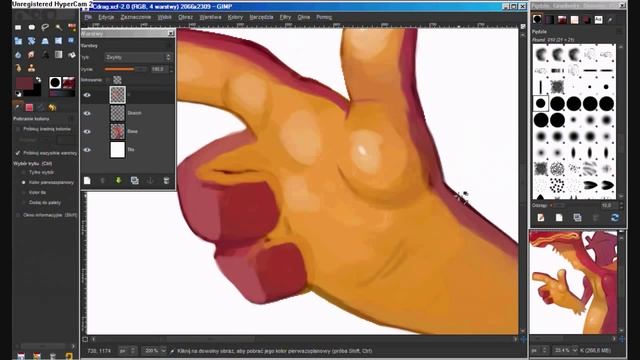640x360 pixels.
Task: Open layer mode dropdown showing Zwykły
Action: click(x=138, y=58)
